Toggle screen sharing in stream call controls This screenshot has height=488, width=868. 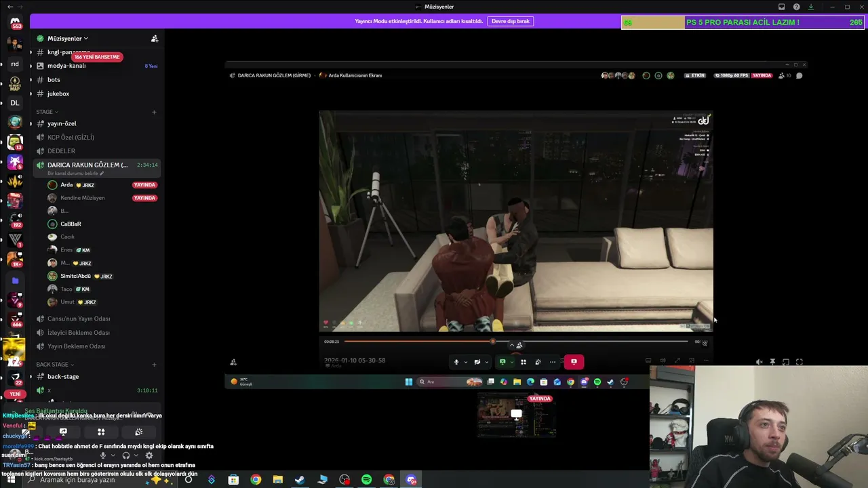click(x=502, y=362)
